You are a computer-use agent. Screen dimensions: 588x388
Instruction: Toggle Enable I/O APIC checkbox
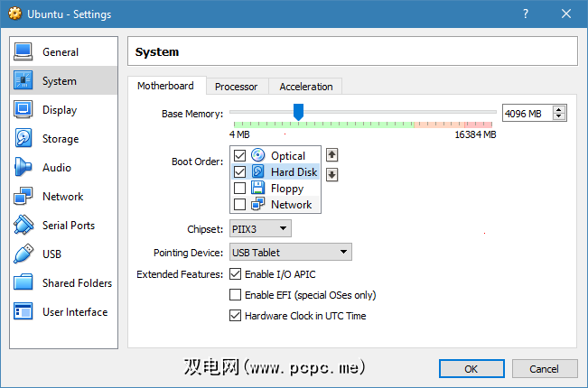pyautogui.click(x=235, y=274)
